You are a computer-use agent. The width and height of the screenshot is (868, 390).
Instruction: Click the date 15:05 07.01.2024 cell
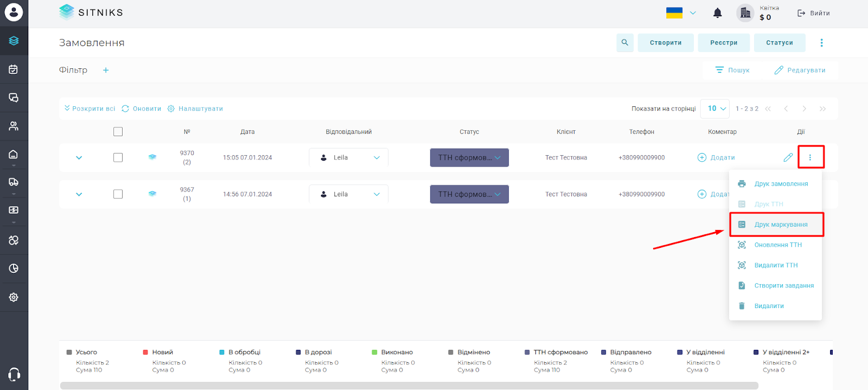click(x=247, y=157)
